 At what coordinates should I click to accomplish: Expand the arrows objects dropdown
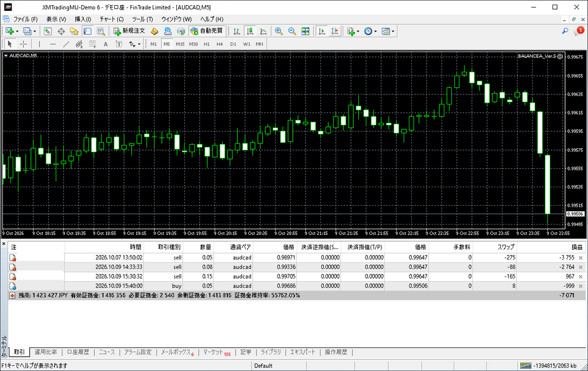139,44
